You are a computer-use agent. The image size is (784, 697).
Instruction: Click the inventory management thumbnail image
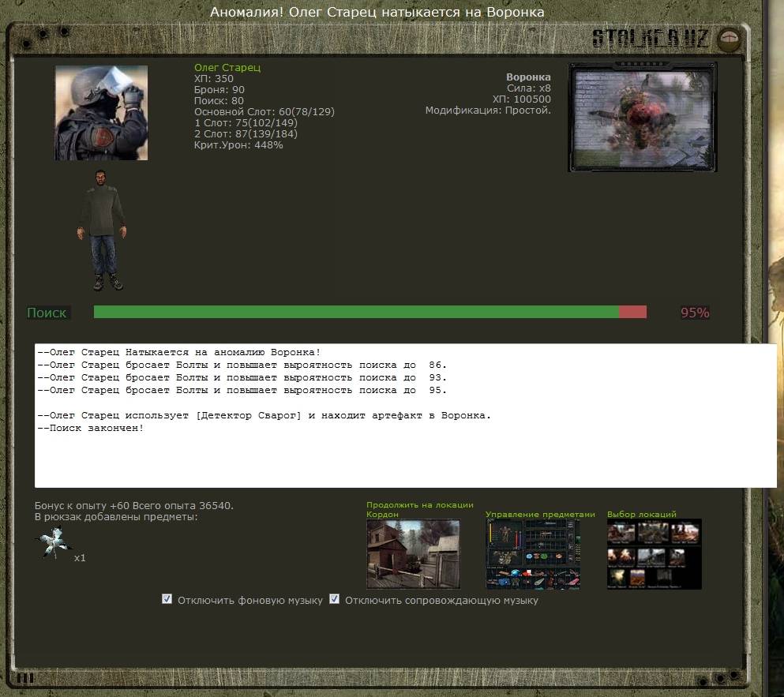533,553
